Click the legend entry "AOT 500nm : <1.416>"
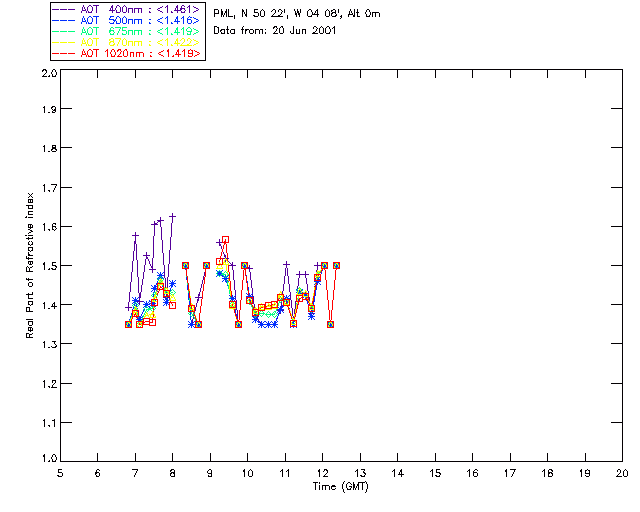 click(127, 20)
